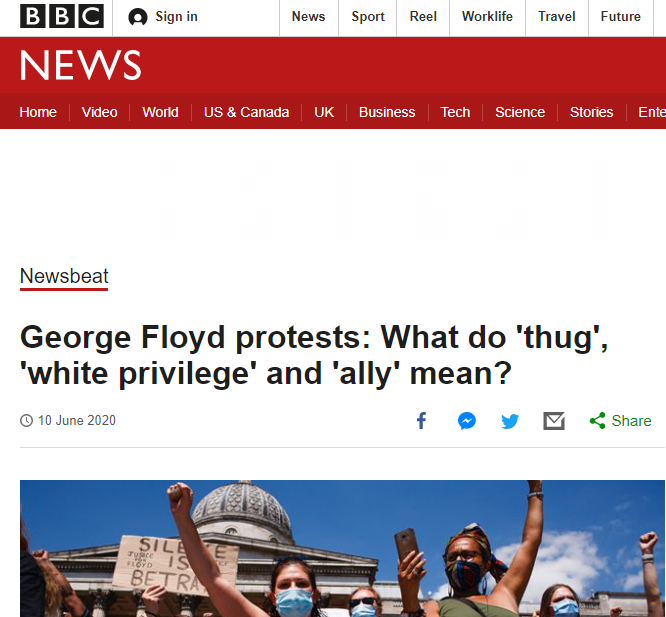Go to the Tech news tab
The image size is (666, 617).
point(455,112)
